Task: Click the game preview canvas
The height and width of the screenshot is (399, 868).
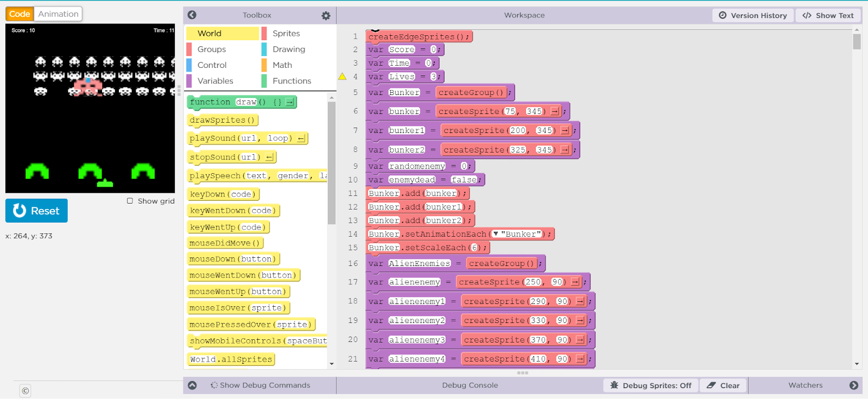Action: (90, 109)
